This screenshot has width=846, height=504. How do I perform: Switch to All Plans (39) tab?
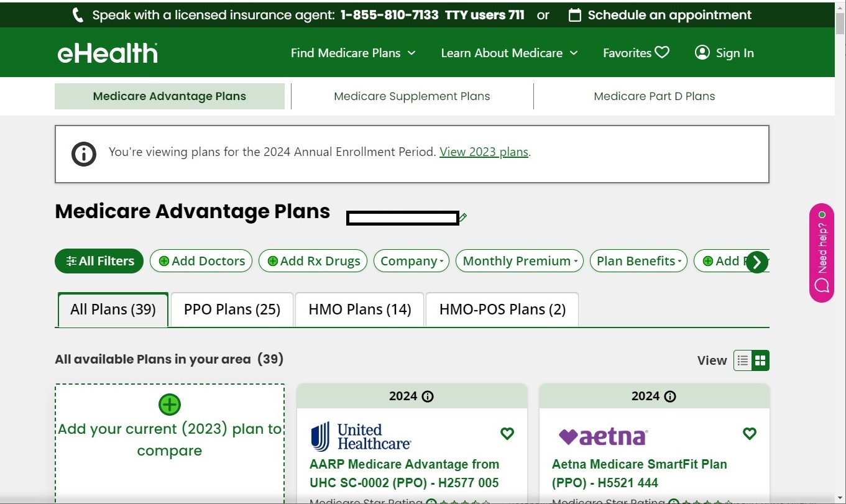(x=113, y=309)
